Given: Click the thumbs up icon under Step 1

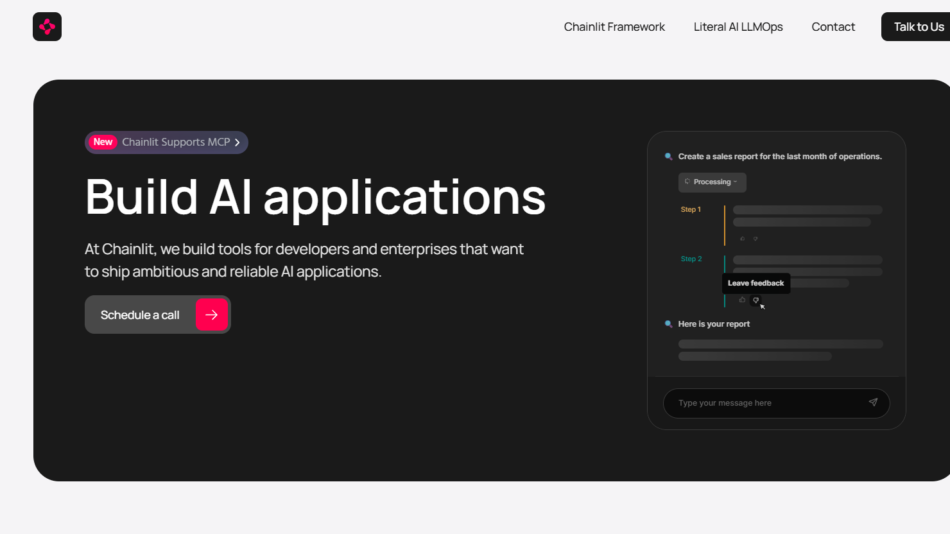Looking at the screenshot, I should click(742, 239).
